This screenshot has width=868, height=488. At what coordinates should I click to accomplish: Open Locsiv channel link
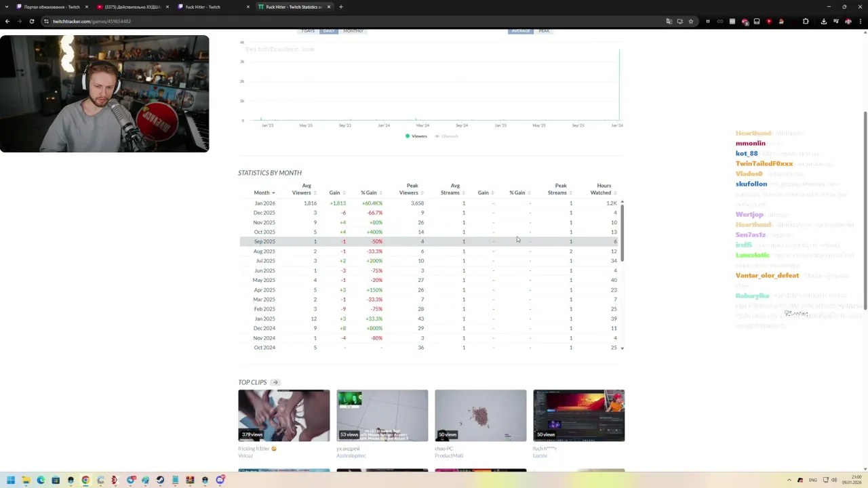(x=540, y=455)
